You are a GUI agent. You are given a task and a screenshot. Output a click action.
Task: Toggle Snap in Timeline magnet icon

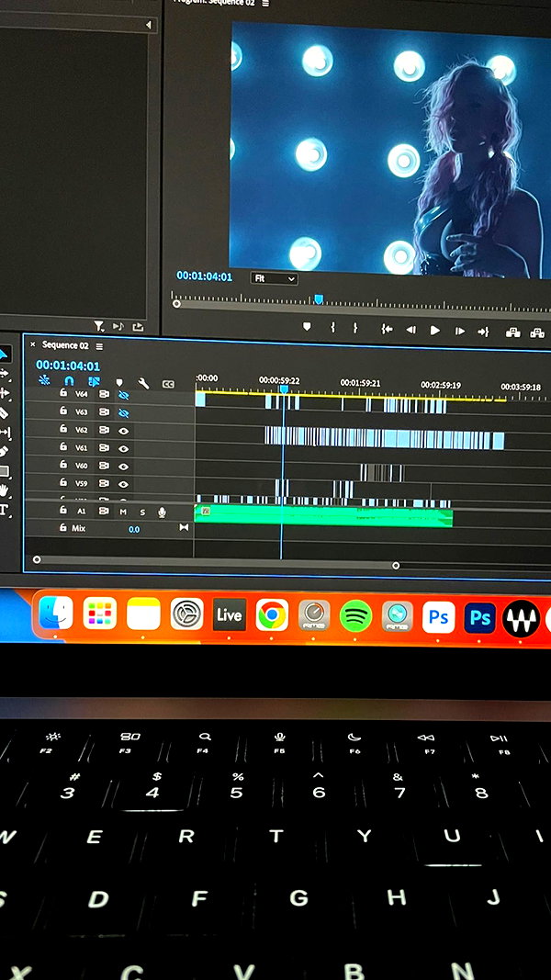pos(70,380)
